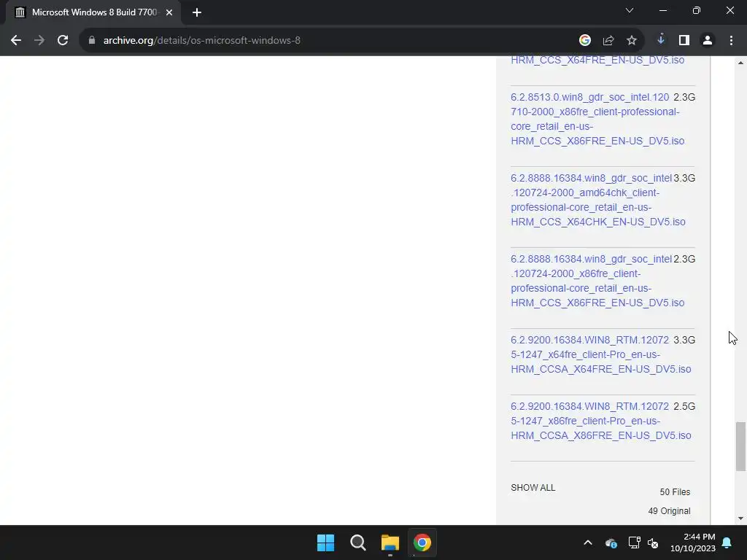The width and height of the screenshot is (747, 560).
Task: Click the 2.5G size of x86fre RTM ISO
Action: point(684,407)
